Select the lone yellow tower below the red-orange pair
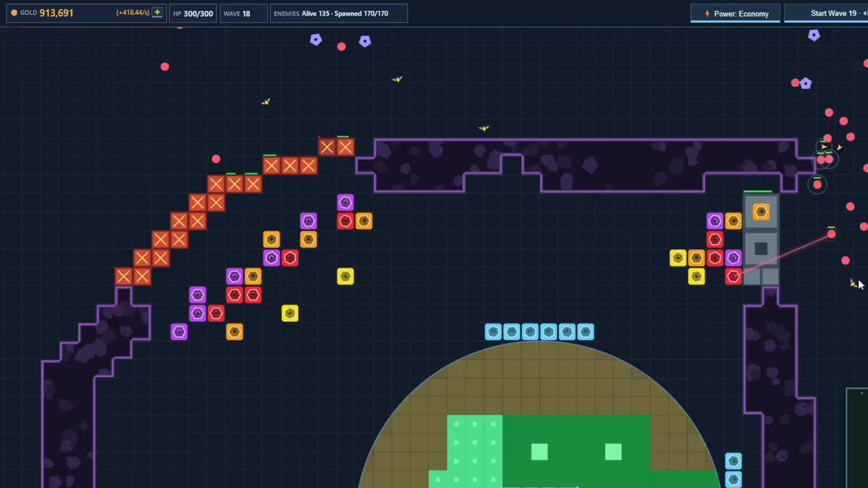Viewport: 868px width, 488px height. (346, 276)
